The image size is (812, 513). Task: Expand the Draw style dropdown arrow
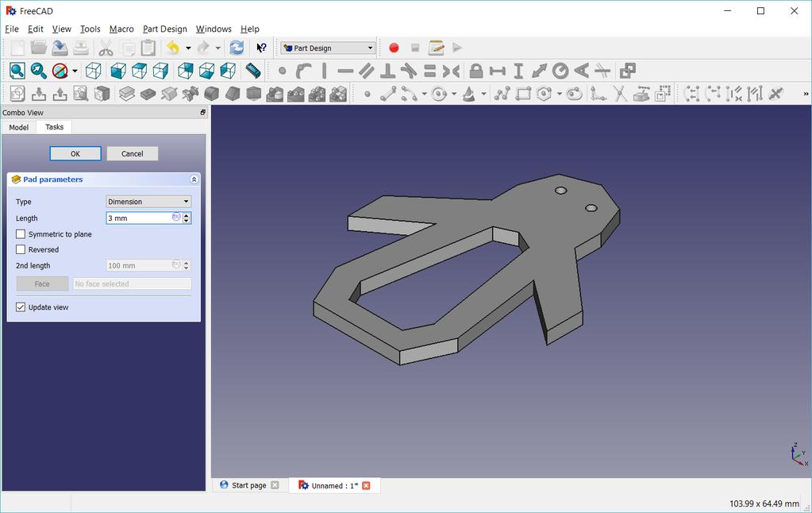(75, 71)
